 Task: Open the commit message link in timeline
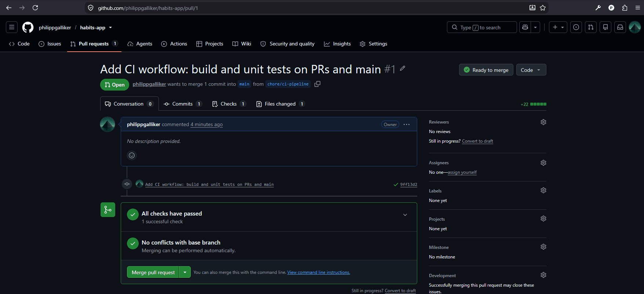click(209, 184)
